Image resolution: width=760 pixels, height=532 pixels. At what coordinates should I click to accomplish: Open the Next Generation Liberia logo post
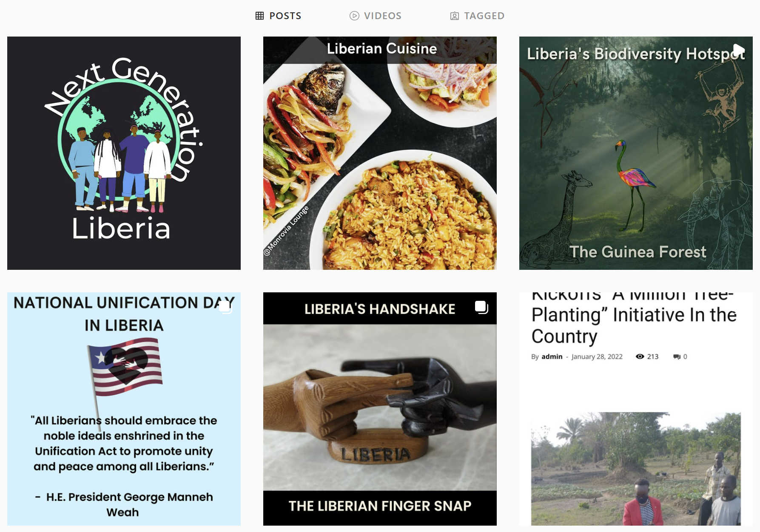pos(124,153)
